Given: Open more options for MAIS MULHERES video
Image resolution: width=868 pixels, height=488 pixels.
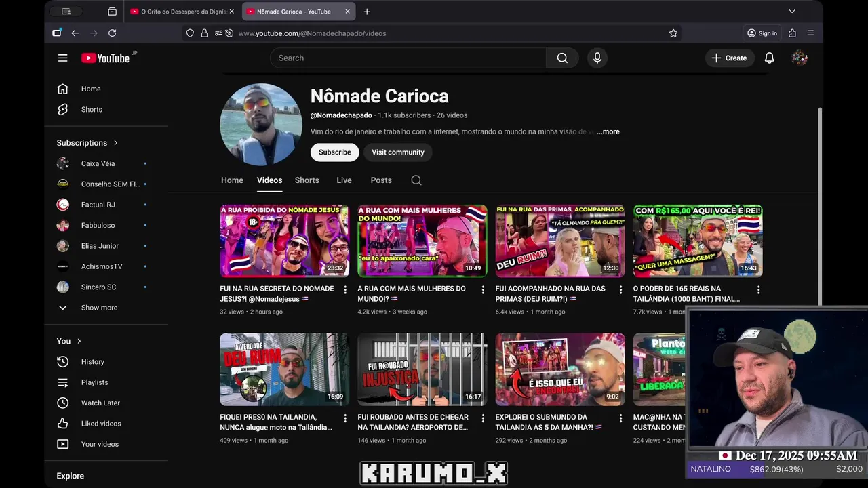Looking at the screenshot, I should point(483,289).
